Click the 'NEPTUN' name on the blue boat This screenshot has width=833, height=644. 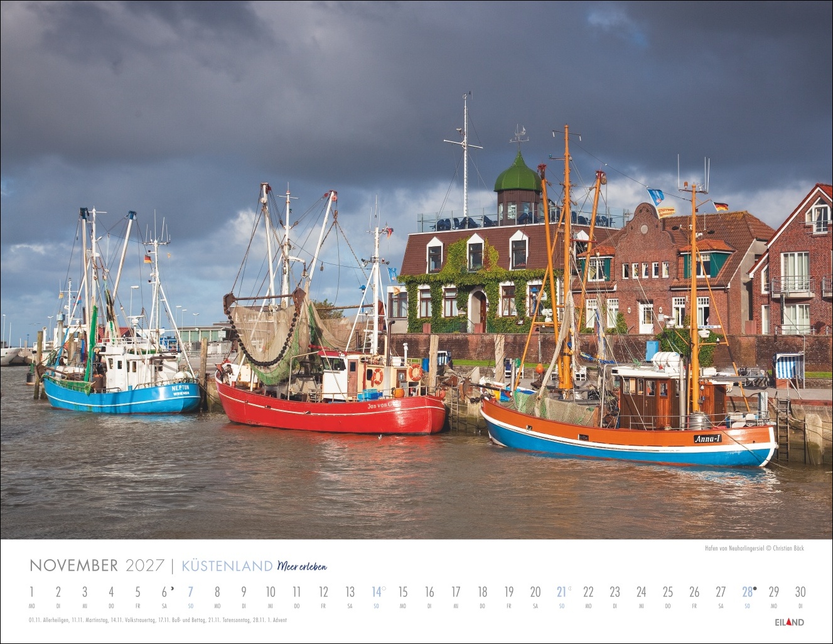180,389
